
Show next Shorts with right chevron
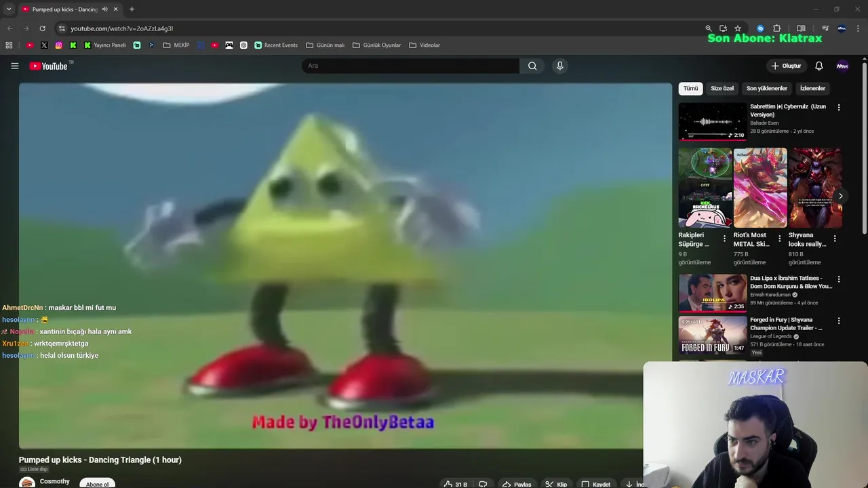click(x=840, y=196)
